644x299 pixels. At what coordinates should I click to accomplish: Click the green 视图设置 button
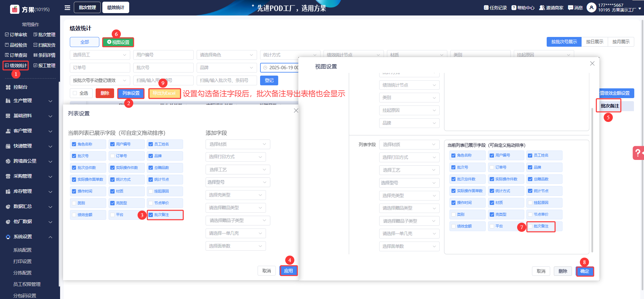click(118, 42)
